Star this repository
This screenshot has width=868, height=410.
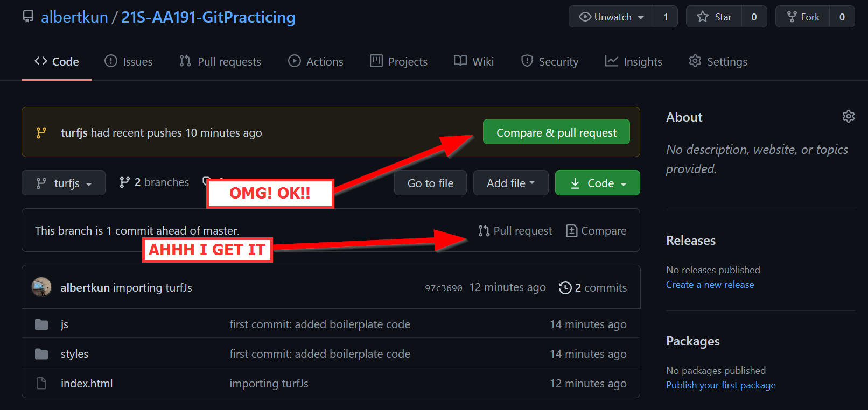[x=715, y=17]
